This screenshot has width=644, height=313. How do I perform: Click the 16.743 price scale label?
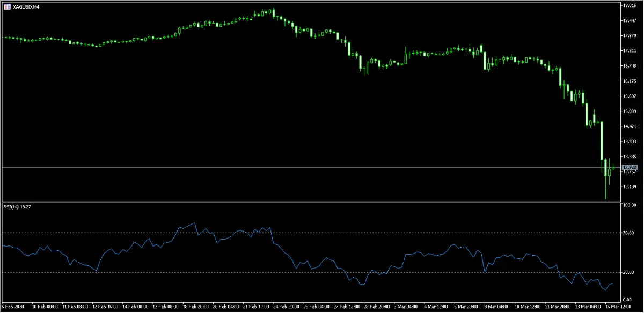point(629,66)
